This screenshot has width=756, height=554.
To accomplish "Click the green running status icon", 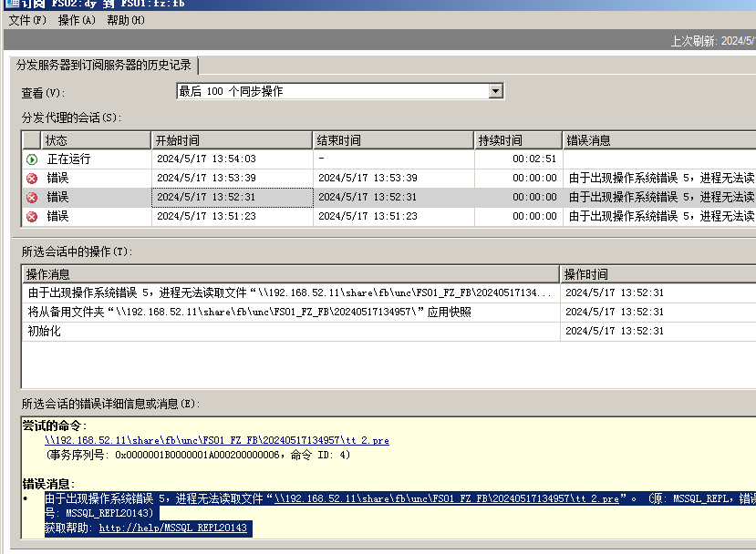I will coord(32,159).
